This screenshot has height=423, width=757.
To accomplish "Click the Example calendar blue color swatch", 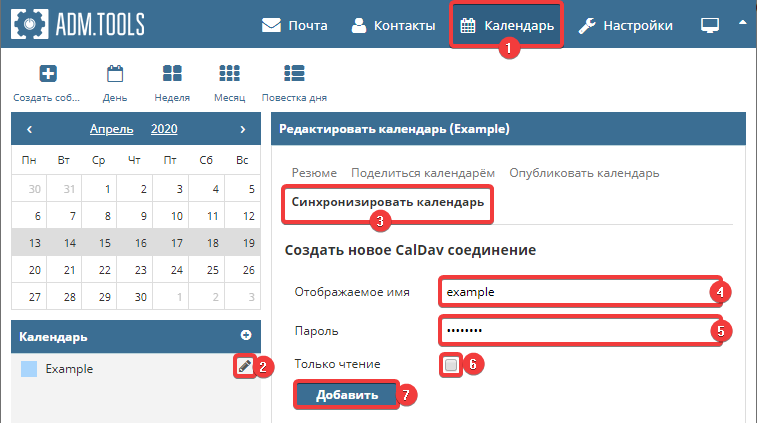I will pyautogui.click(x=28, y=369).
